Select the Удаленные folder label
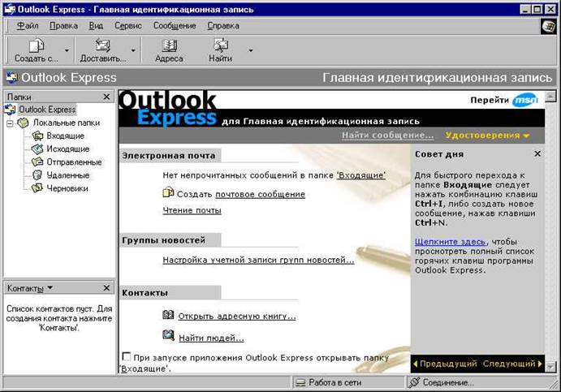The height and width of the screenshot is (392, 561). tap(68, 175)
